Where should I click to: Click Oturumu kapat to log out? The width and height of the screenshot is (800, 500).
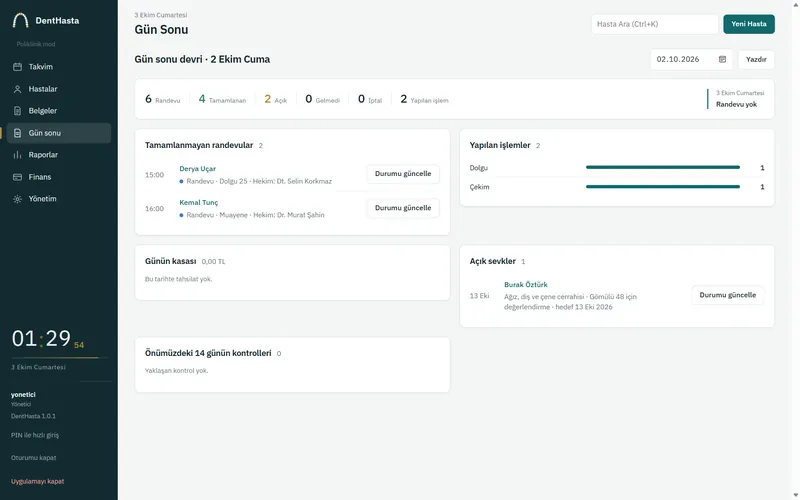click(34, 458)
